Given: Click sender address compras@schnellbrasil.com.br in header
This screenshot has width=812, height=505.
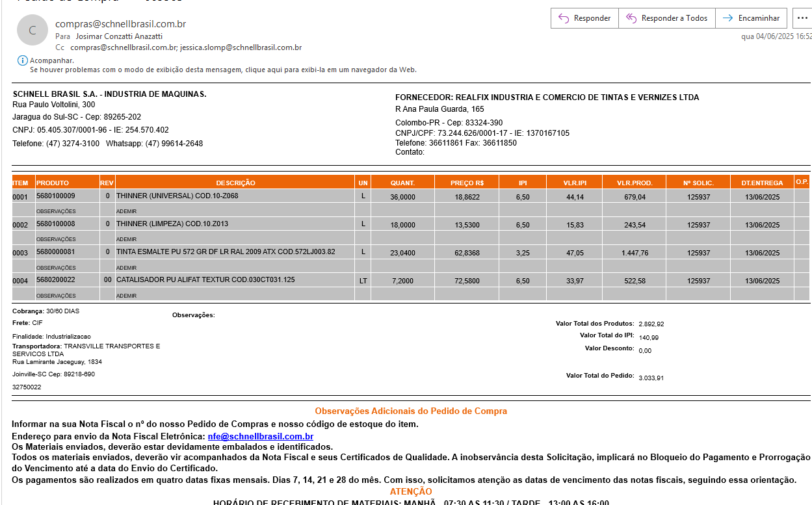Looking at the screenshot, I should point(120,24).
